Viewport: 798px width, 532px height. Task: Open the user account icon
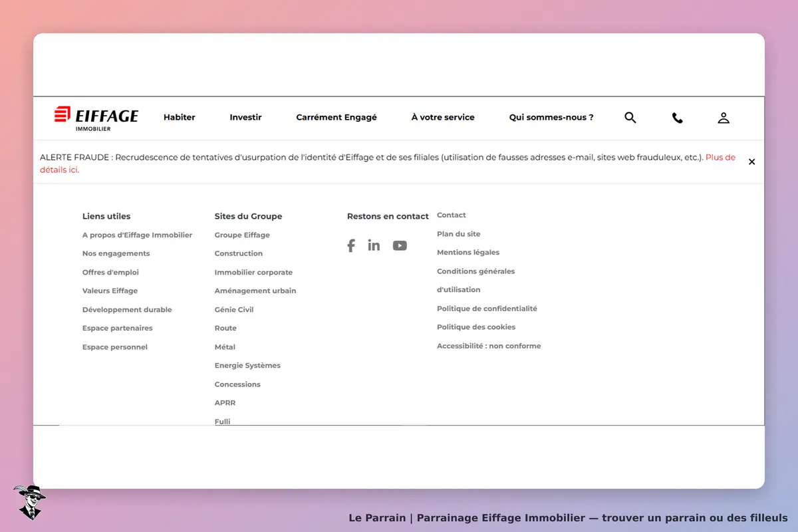[x=724, y=118]
